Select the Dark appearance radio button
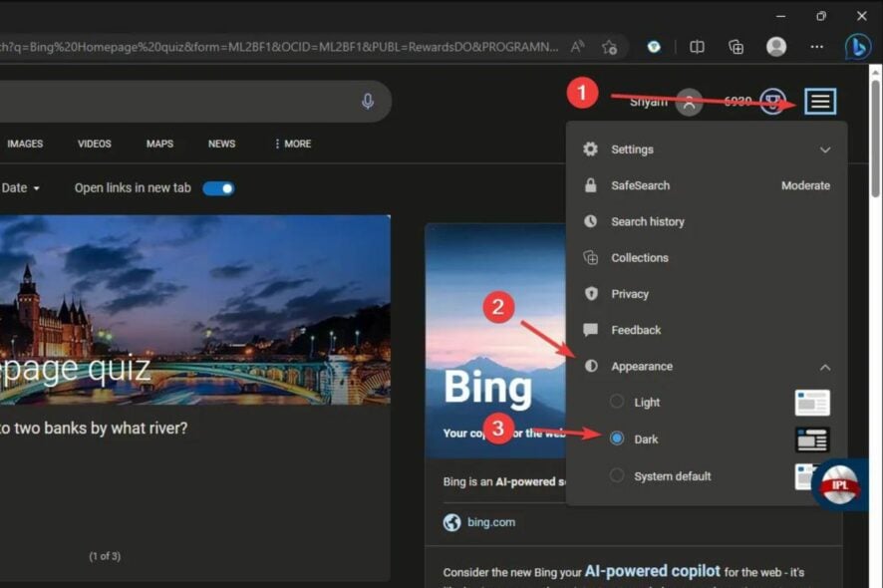Screen dimensions: 883x588 (x=618, y=439)
